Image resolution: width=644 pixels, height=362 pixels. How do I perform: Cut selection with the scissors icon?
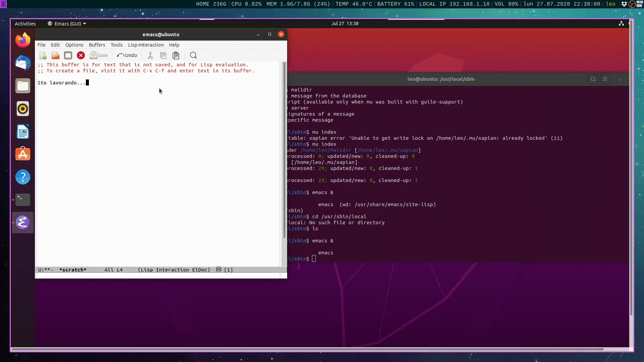coord(150,55)
